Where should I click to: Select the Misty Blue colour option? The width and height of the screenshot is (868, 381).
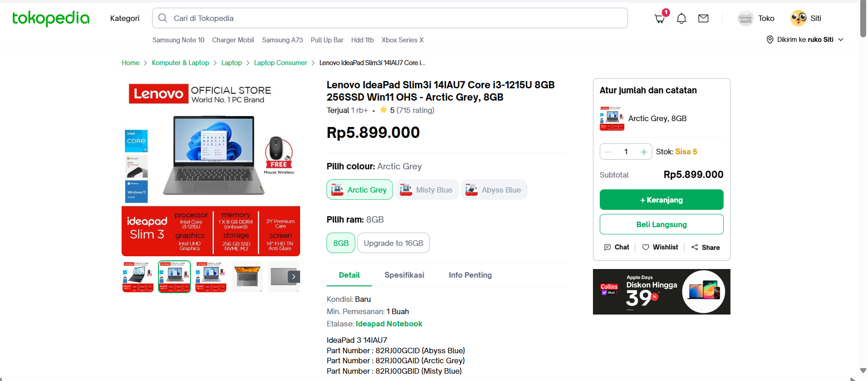(427, 190)
